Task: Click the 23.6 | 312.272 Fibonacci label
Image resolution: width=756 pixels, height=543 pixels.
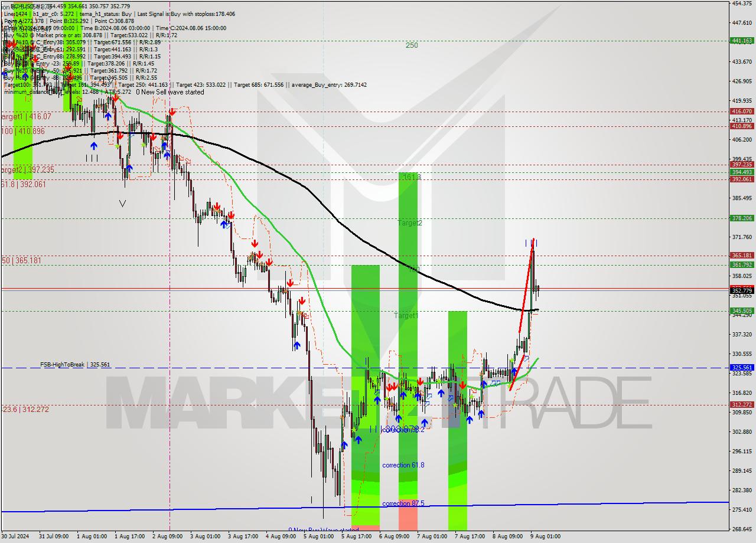Action: 25,409
